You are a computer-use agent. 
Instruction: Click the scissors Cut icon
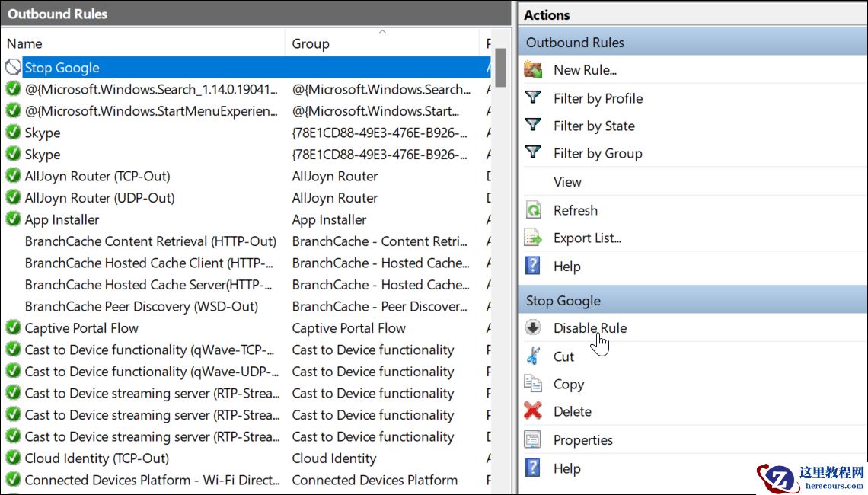click(533, 356)
